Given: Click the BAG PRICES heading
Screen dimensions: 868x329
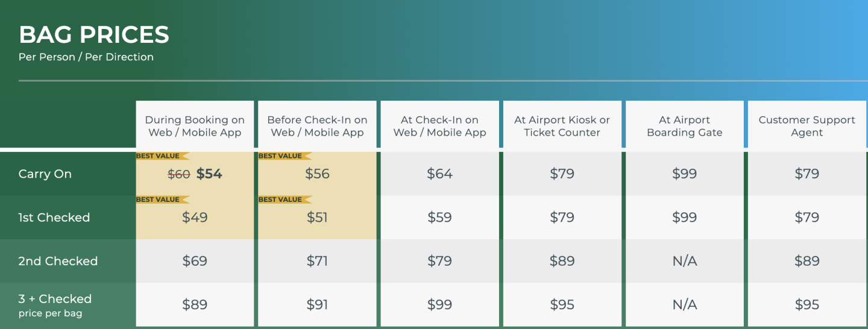Looking at the screenshot, I should point(94,35).
